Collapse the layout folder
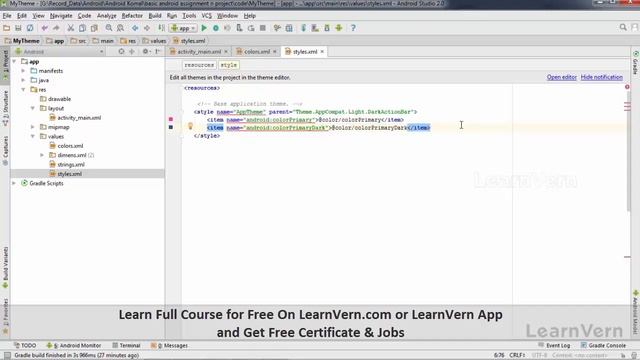 pos(33,109)
